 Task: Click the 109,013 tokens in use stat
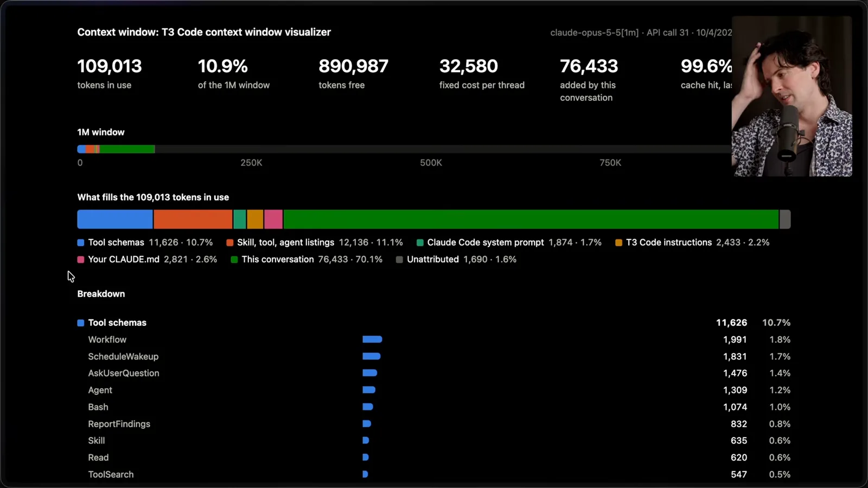pyautogui.click(x=110, y=73)
